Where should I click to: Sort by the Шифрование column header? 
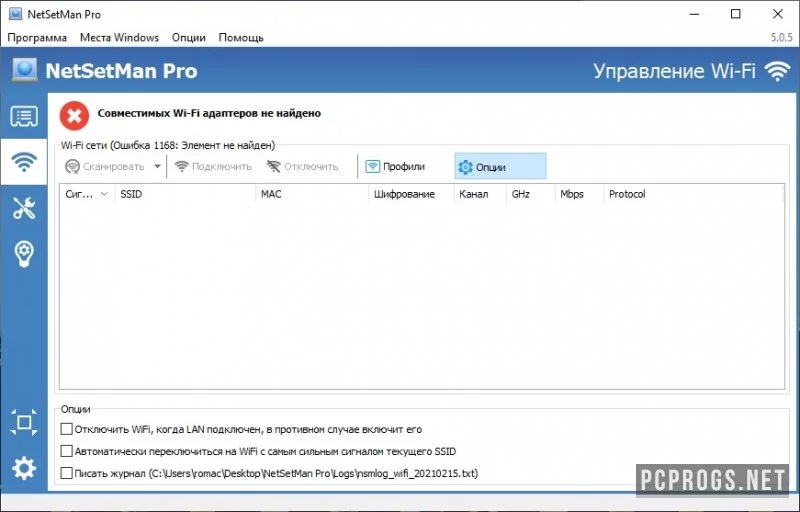(x=411, y=194)
